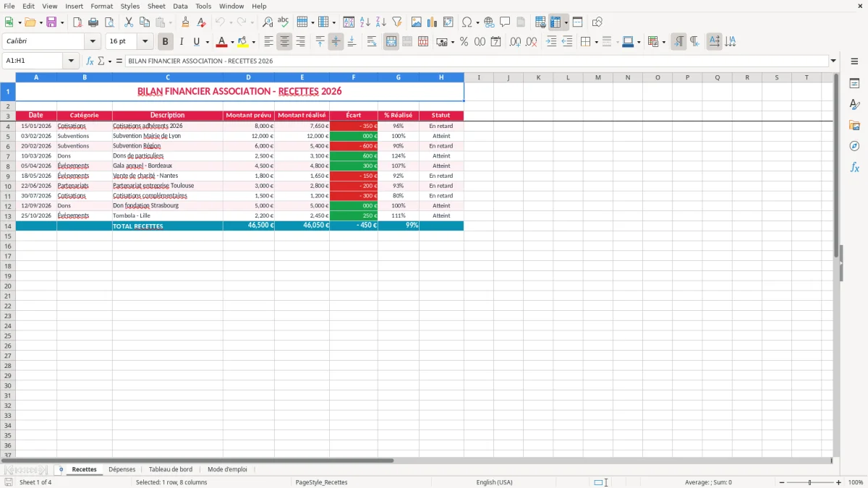
Task: Click the Sort Descending icon
Action: [x=381, y=22]
